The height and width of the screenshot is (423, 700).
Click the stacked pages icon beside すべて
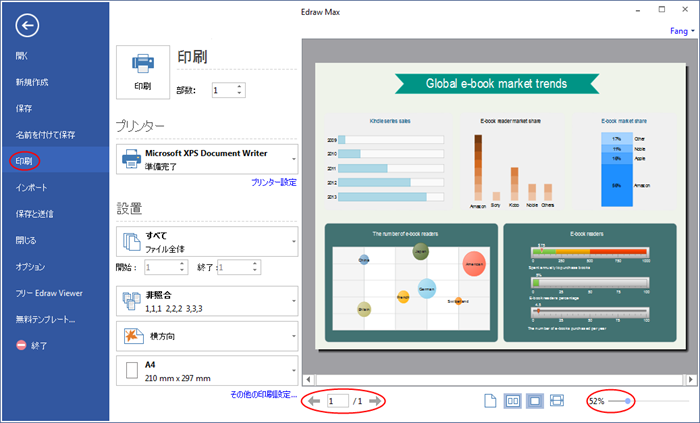click(x=132, y=241)
